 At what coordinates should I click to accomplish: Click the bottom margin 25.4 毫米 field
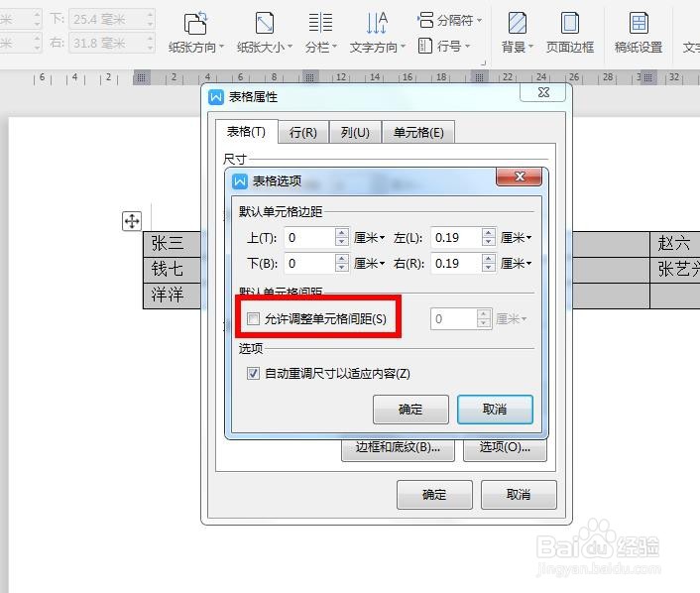(112, 19)
